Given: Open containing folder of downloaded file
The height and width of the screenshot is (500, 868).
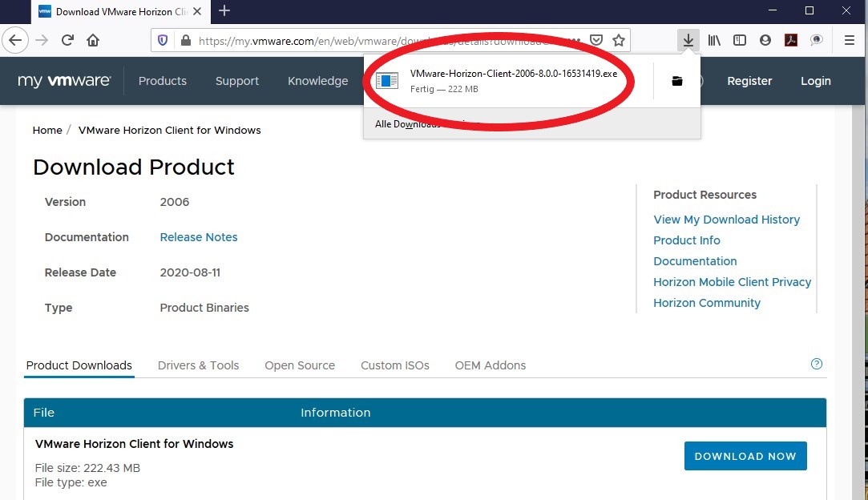Looking at the screenshot, I should point(677,81).
